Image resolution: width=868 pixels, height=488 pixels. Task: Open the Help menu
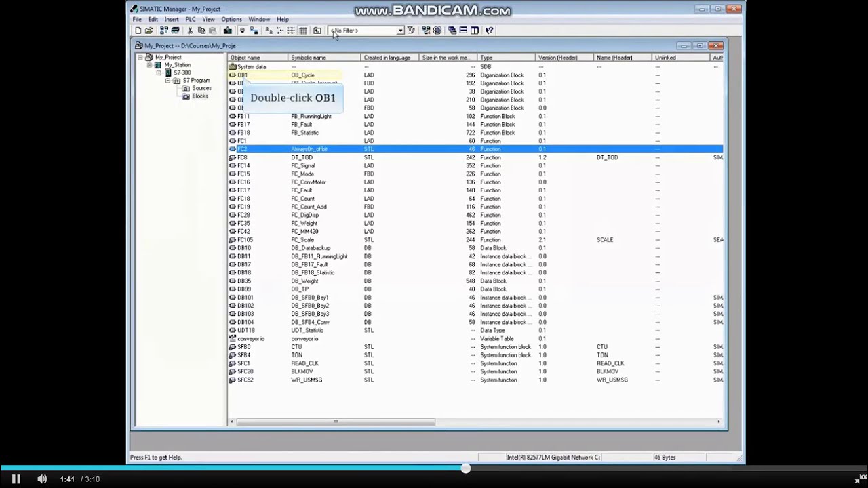pos(283,20)
